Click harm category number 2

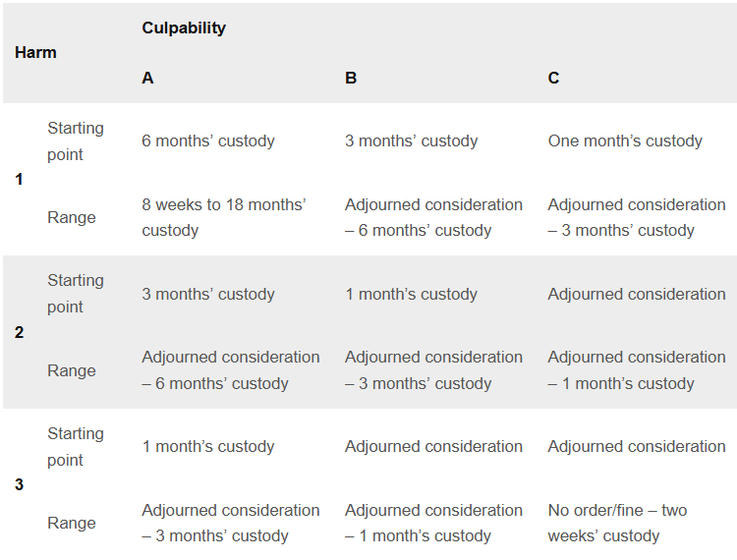coord(20,332)
